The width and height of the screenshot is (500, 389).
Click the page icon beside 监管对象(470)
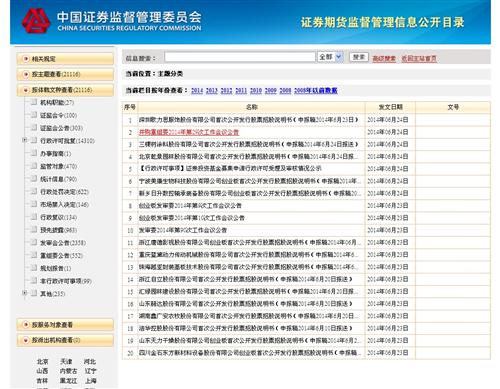coord(34,166)
